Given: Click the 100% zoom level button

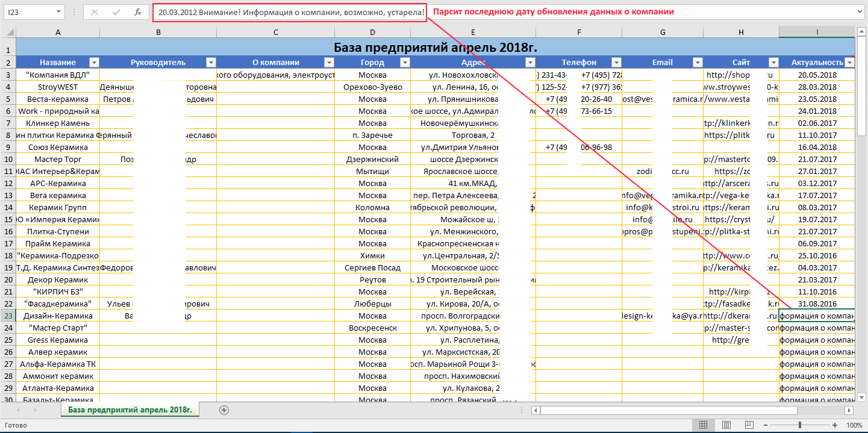Looking at the screenshot, I should point(854,425).
